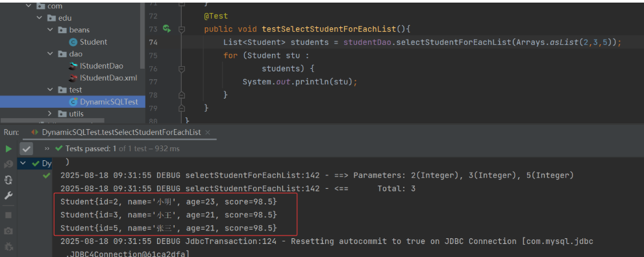Click the IStudentDao.xml red bird icon
The width and height of the screenshot is (644, 257).
(73, 78)
